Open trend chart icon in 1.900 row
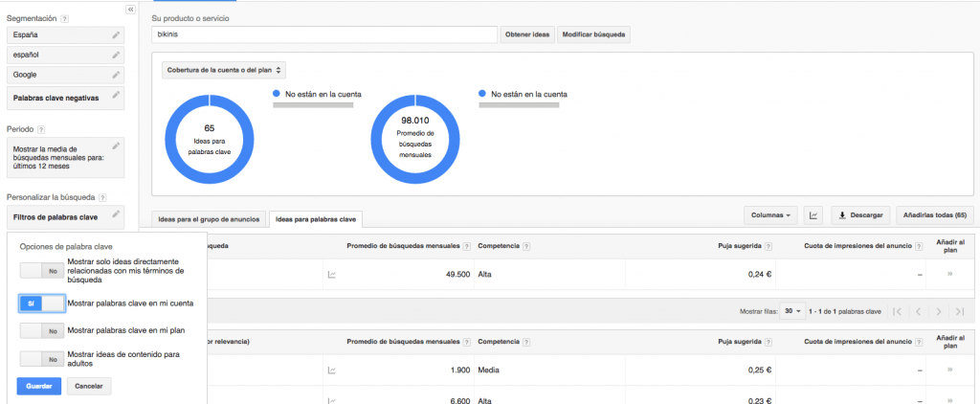The image size is (980, 404). 332,370
